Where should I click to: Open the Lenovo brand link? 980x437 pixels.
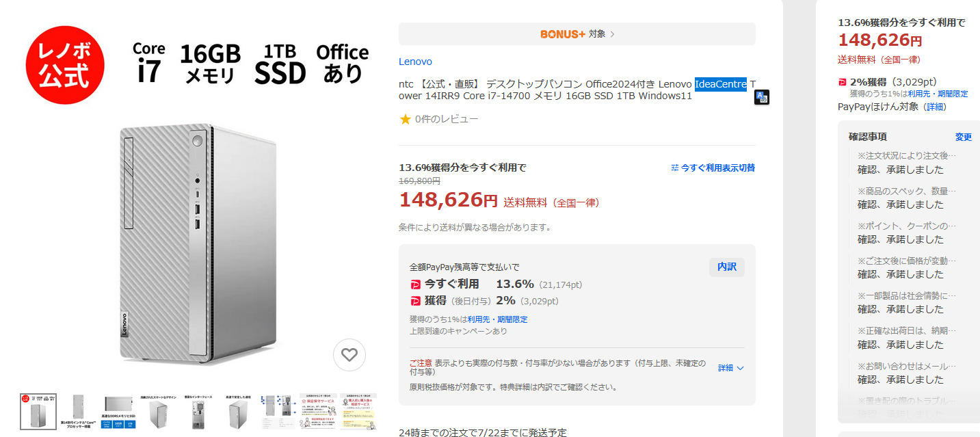coord(415,62)
